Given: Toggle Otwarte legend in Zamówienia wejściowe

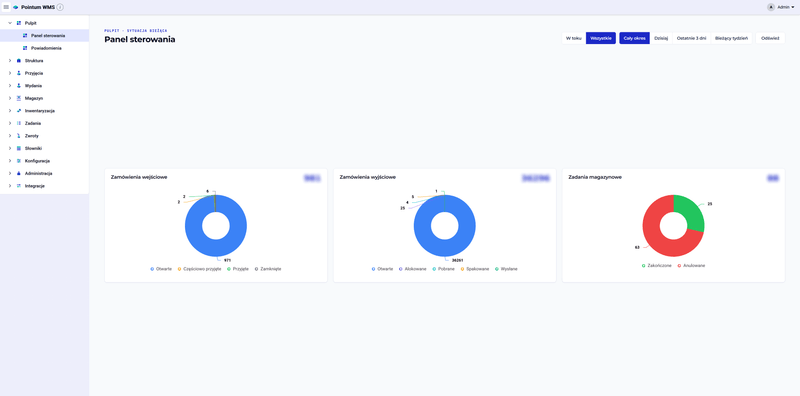Looking at the screenshot, I should coord(161,269).
